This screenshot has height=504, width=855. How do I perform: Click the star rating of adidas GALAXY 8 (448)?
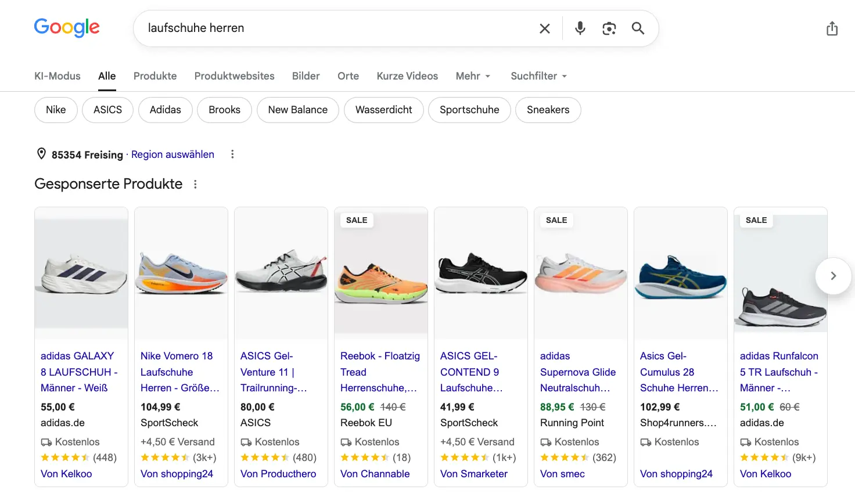point(65,458)
